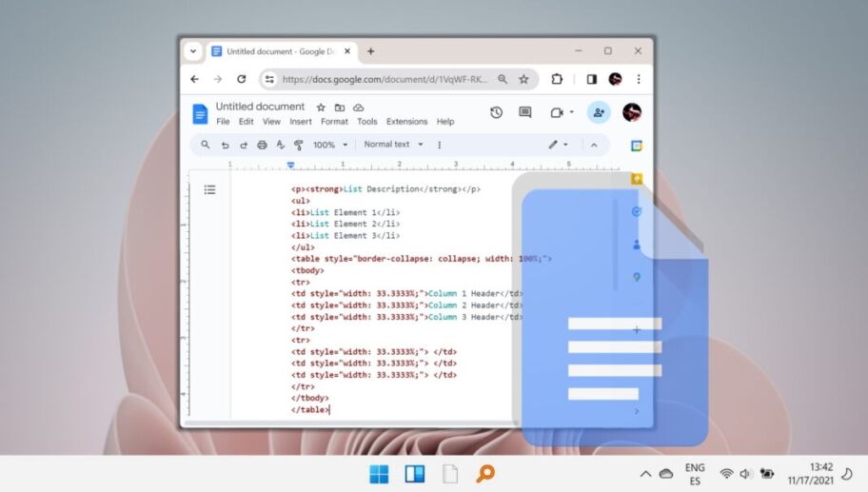Click the left indent marker on ruler
Image resolution: width=868 pixels, height=492 pixels.
290,167
